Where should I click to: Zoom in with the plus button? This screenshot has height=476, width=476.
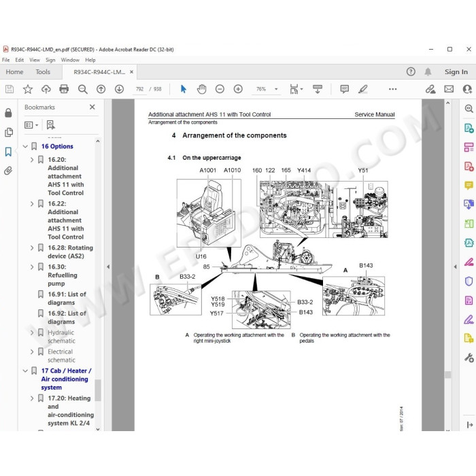[x=238, y=89]
